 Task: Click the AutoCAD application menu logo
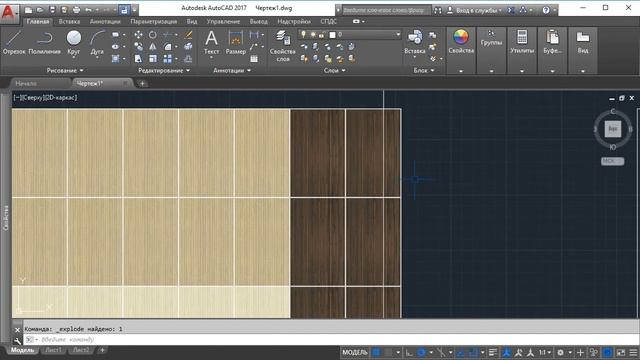pyautogui.click(x=8, y=13)
